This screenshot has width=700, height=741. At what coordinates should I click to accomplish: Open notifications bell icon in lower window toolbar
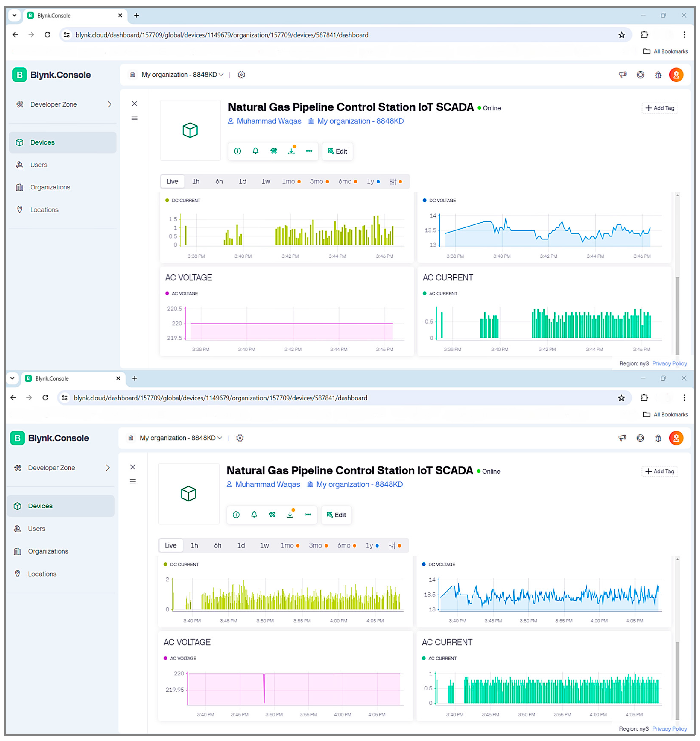254,514
